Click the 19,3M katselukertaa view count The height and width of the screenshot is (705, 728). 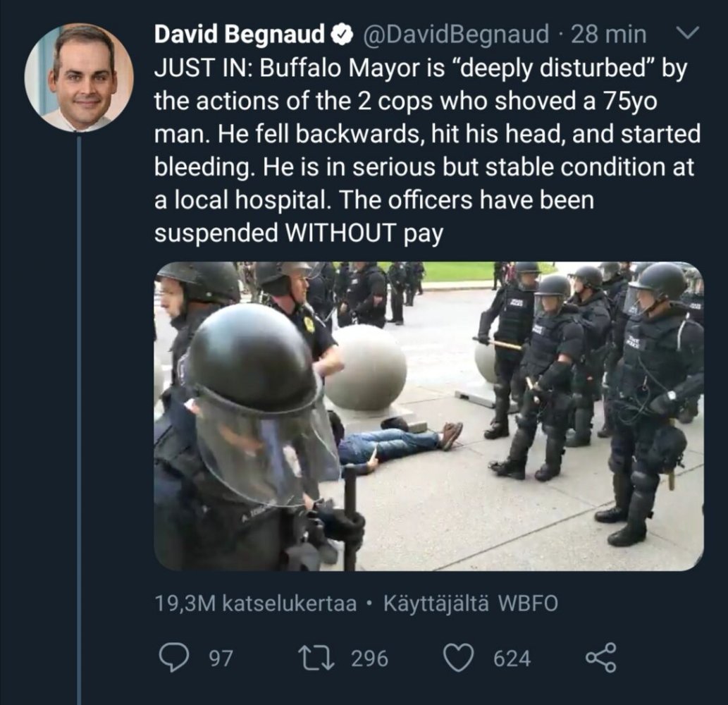click(x=255, y=603)
